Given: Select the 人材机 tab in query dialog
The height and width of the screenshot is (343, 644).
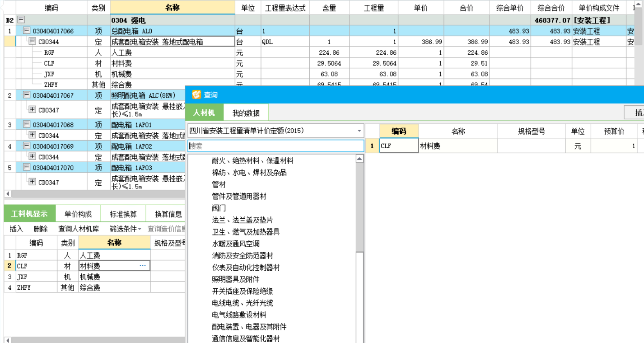Looking at the screenshot, I should click(204, 113).
